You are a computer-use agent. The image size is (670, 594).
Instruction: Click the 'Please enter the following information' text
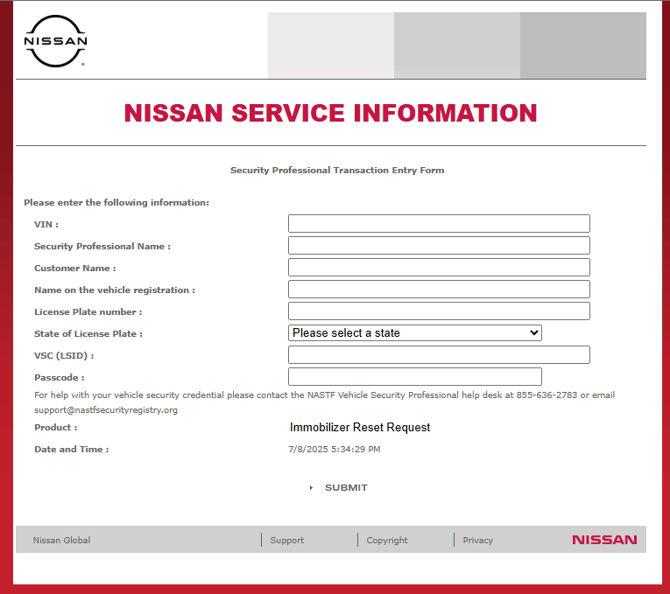click(x=117, y=203)
